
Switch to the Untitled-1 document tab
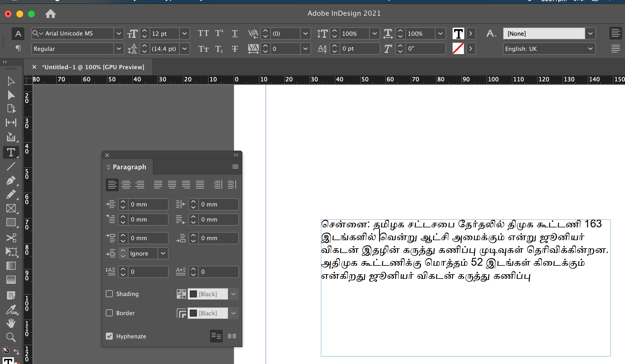click(93, 67)
